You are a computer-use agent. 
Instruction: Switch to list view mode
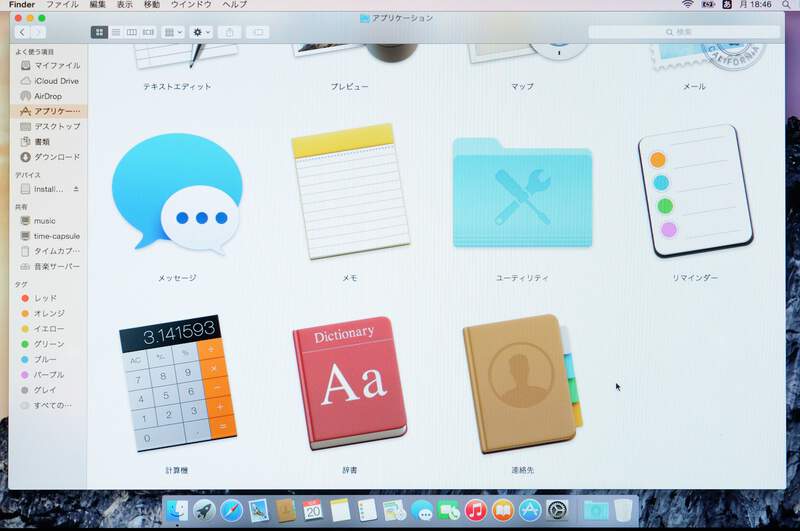tap(116, 32)
